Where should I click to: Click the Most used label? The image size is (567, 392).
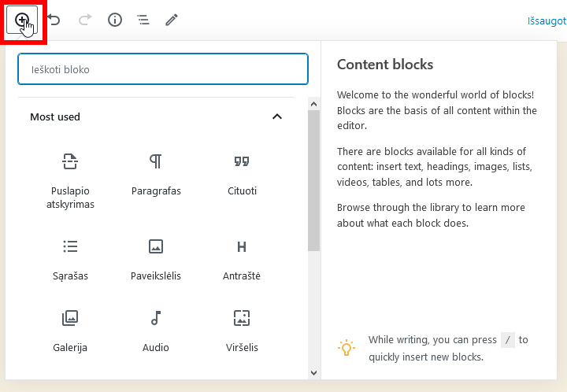pos(55,116)
